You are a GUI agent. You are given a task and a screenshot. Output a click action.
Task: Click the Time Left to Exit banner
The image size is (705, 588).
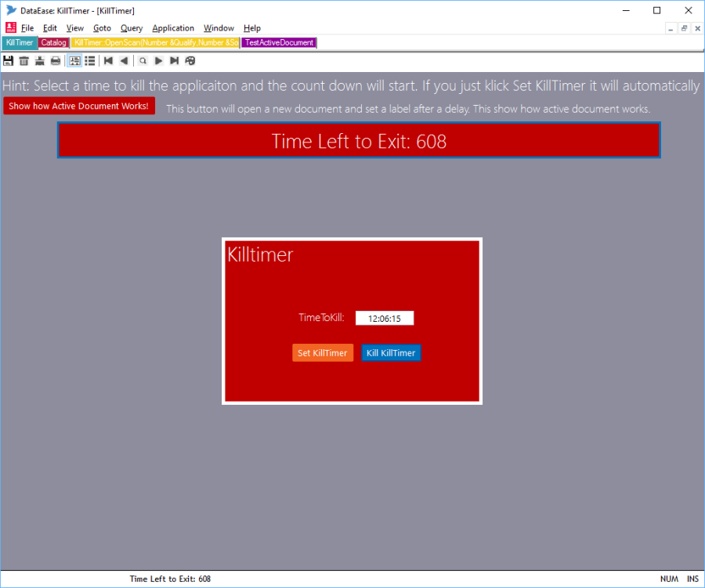tap(359, 140)
